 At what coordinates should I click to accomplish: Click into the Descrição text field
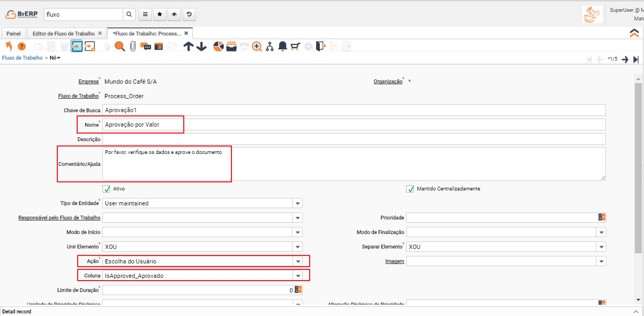click(x=354, y=139)
